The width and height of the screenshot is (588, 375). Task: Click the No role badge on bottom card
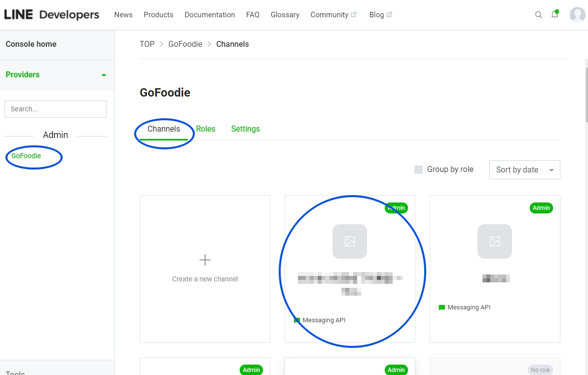point(540,370)
